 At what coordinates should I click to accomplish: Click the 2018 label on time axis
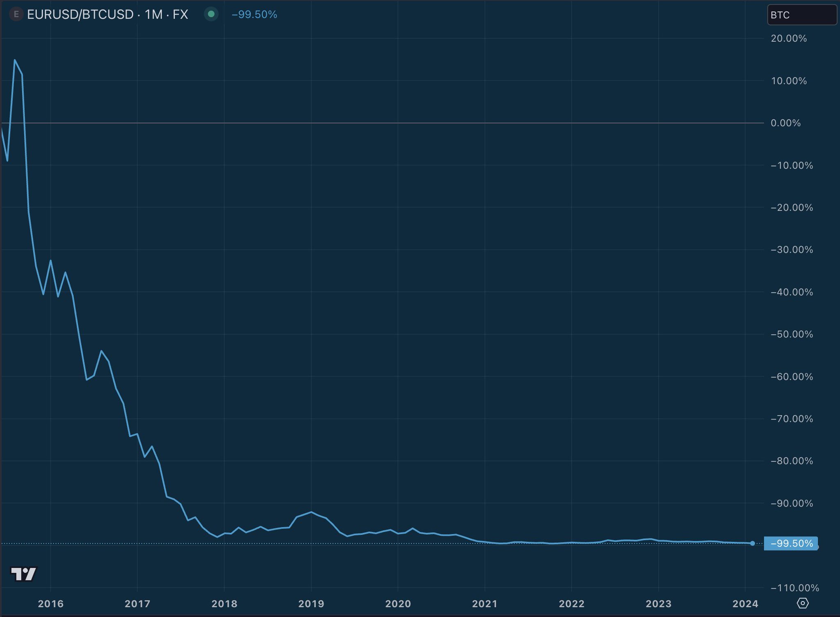pyautogui.click(x=224, y=603)
